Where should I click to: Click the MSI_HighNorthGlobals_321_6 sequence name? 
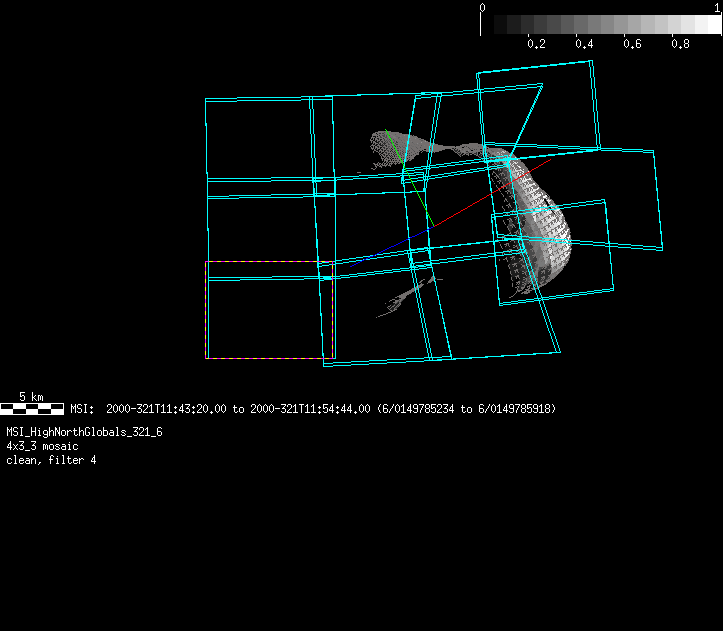[x=84, y=432]
